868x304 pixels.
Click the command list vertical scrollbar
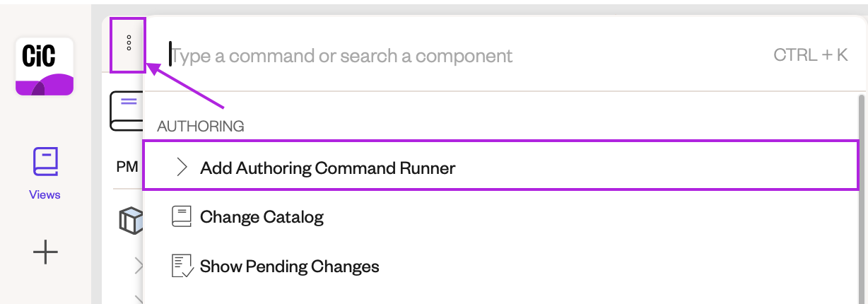[861, 199]
